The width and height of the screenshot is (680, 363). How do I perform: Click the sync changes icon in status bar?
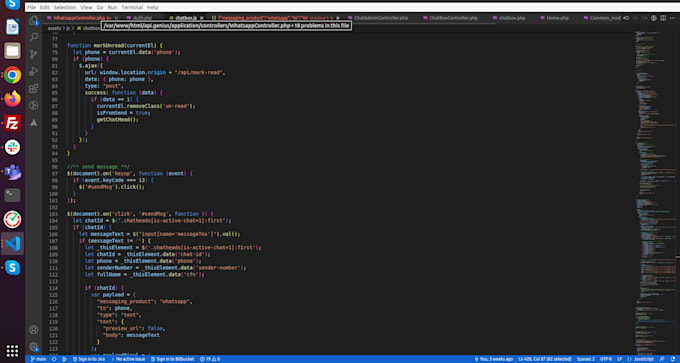point(54,359)
